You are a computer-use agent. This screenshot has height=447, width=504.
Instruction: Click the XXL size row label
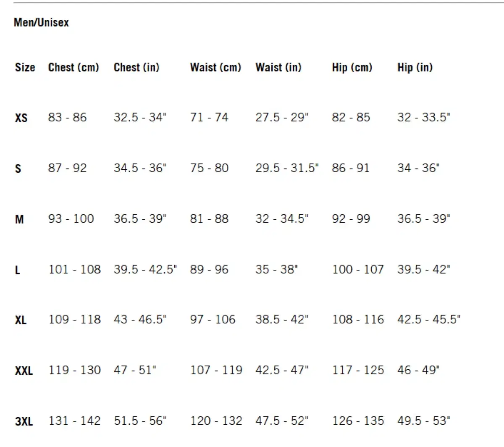(24, 371)
